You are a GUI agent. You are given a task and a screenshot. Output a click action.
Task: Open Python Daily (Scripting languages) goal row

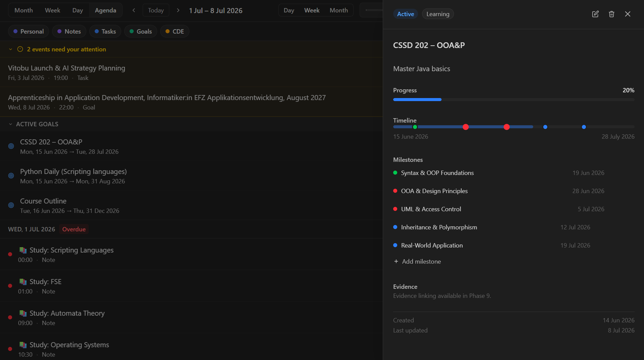(191, 176)
